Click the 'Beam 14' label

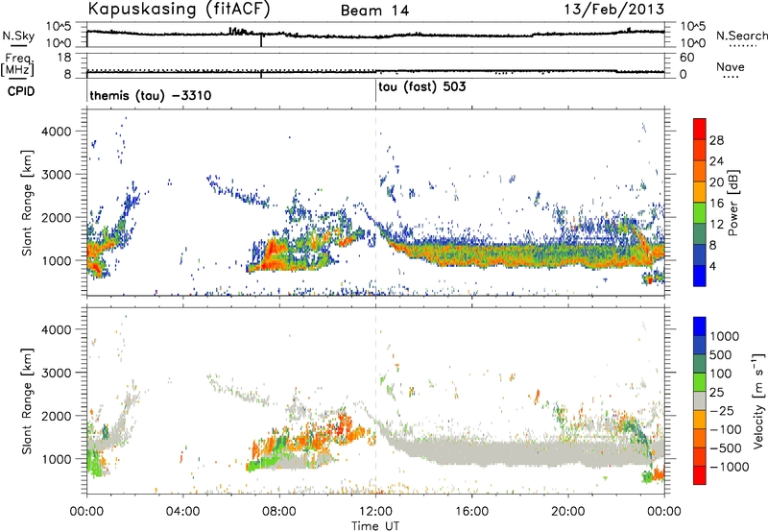coord(374,11)
